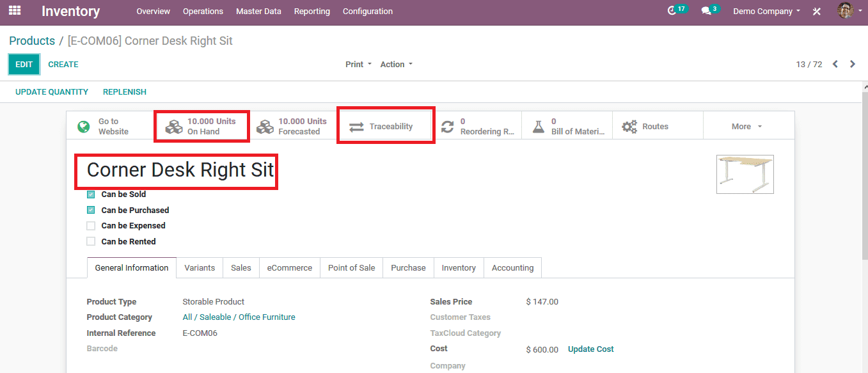Viewport: 868px width, 373px height.
Task: Open the Configuration menu
Action: click(x=368, y=12)
